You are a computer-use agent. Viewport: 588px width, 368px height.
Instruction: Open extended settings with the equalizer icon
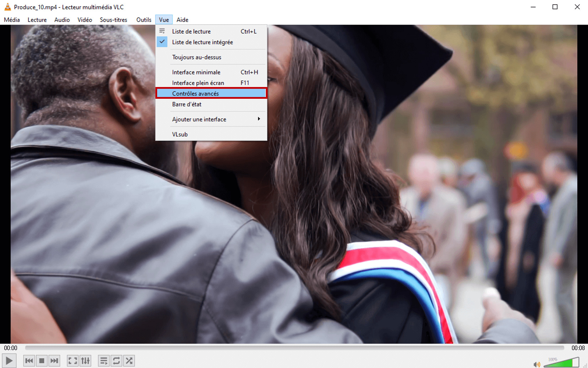(x=85, y=360)
